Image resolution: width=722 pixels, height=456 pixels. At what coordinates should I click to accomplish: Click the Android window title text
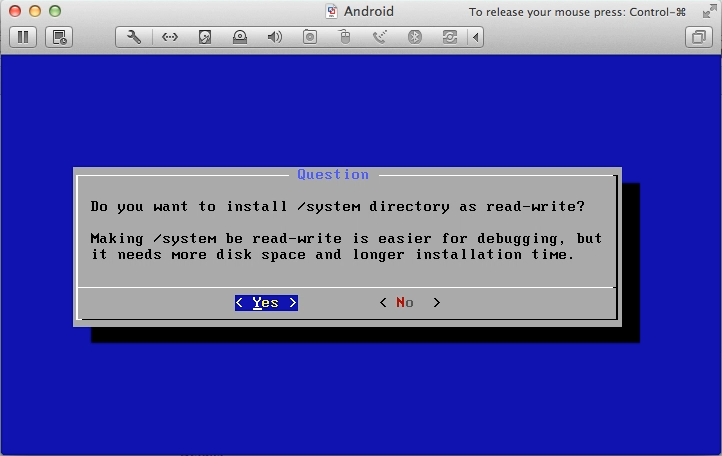tap(369, 11)
